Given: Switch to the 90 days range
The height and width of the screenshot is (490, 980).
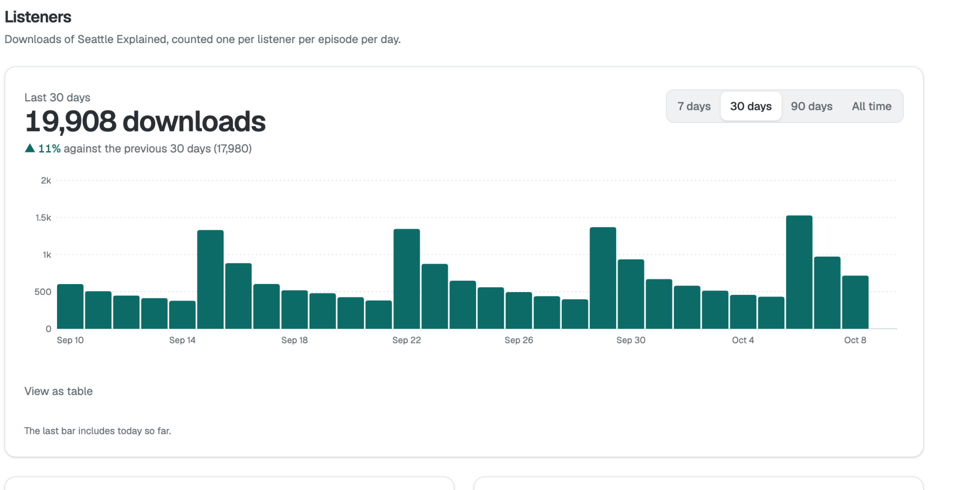Looking at the screenshot, I should point(811,106).
